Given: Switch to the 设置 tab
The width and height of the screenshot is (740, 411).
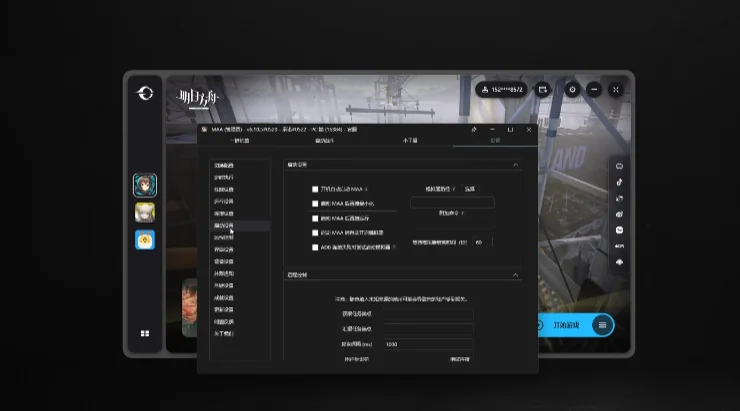Looking at the screenshot, I should point(495,141).
